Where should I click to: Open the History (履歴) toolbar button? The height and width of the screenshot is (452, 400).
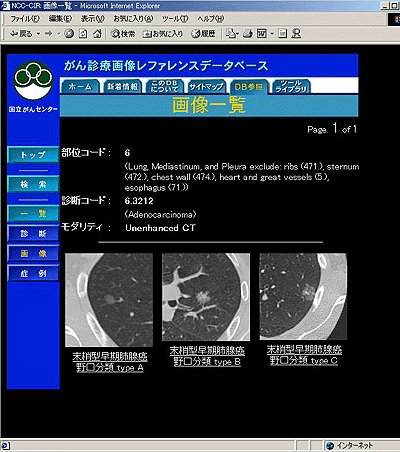click(x=203, y=33)
